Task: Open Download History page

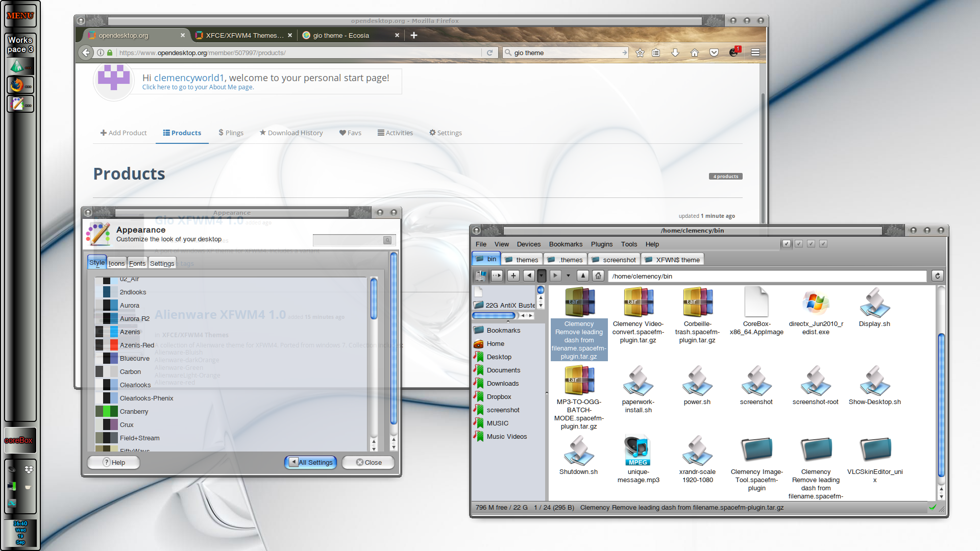Action: (291, 133)
